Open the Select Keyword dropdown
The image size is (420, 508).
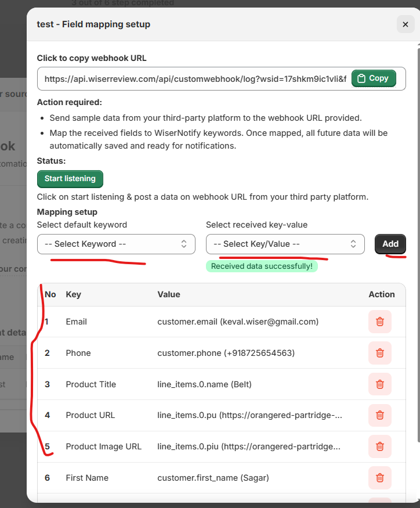pos(116,244)
